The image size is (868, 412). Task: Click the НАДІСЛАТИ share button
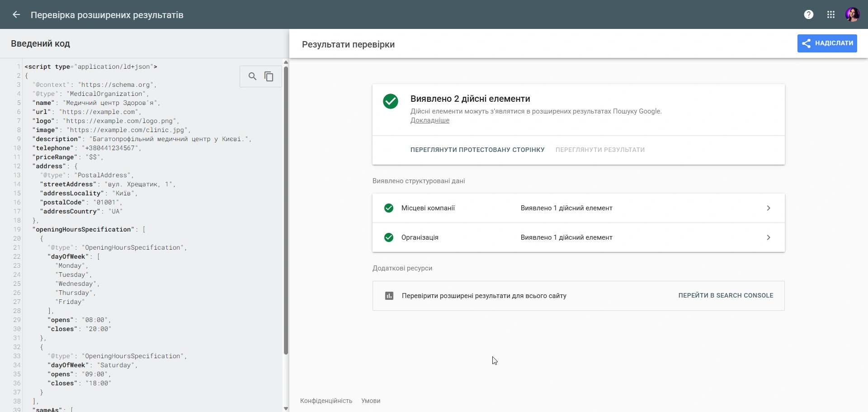click(x=827, y=43)
